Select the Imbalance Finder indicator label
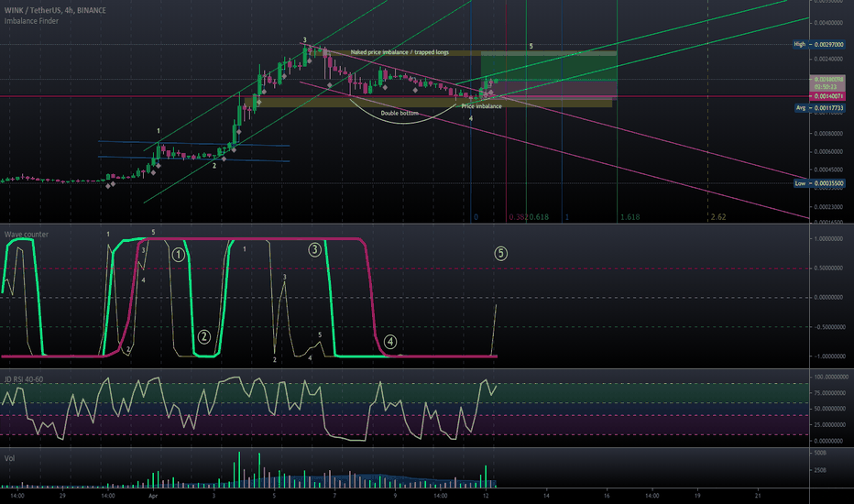This screenshot has height=504, width=854. click(x=31, y=21)
